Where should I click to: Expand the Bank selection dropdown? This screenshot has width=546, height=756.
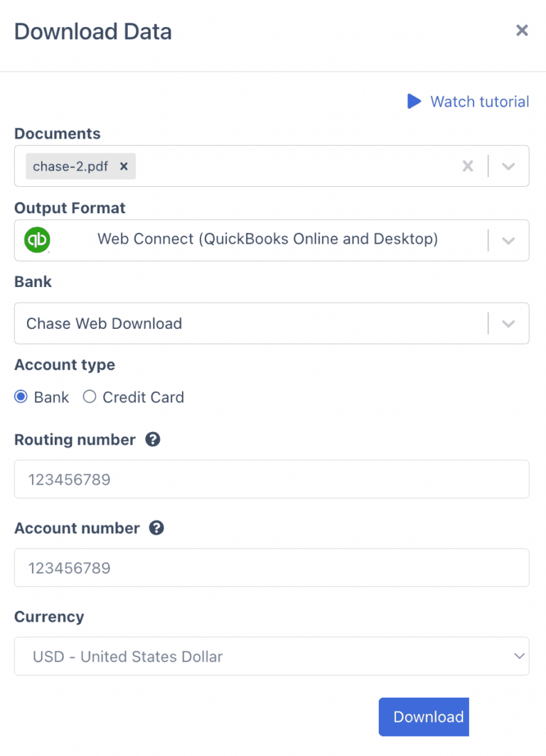click(508, 323)
